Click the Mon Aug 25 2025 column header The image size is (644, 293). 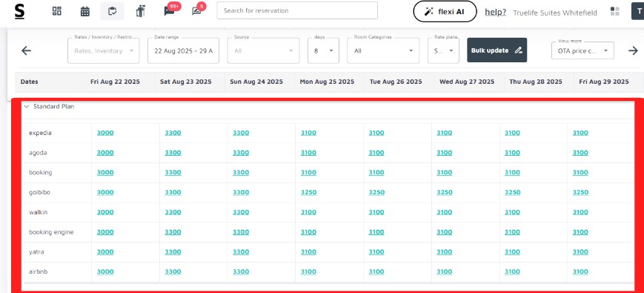[327, 82]
